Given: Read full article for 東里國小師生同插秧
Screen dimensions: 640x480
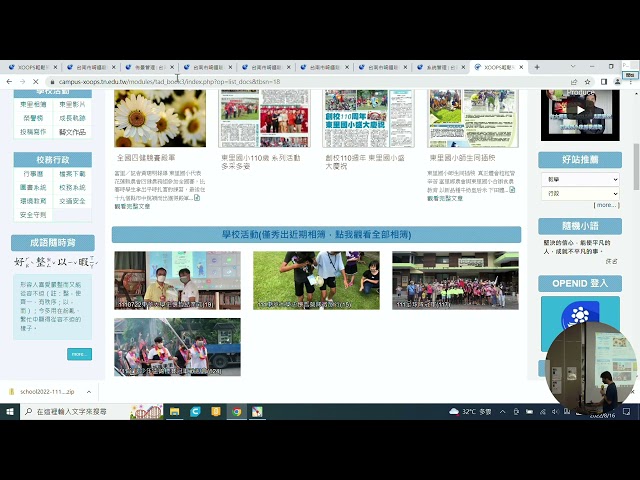Looking at the screenshot, I should click(445, 198).
